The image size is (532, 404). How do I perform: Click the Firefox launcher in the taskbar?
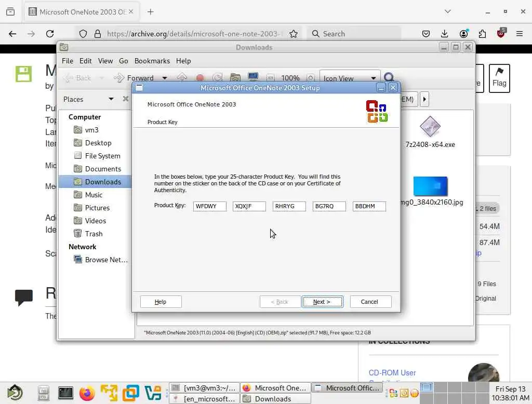point(87,393)
